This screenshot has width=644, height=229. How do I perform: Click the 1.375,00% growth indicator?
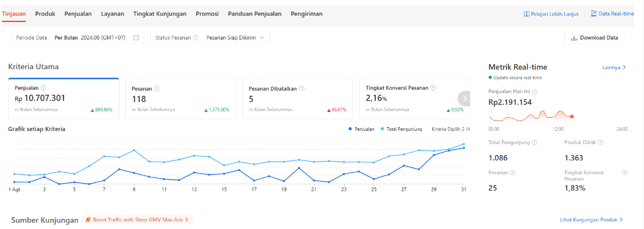[x=216, y=109]
